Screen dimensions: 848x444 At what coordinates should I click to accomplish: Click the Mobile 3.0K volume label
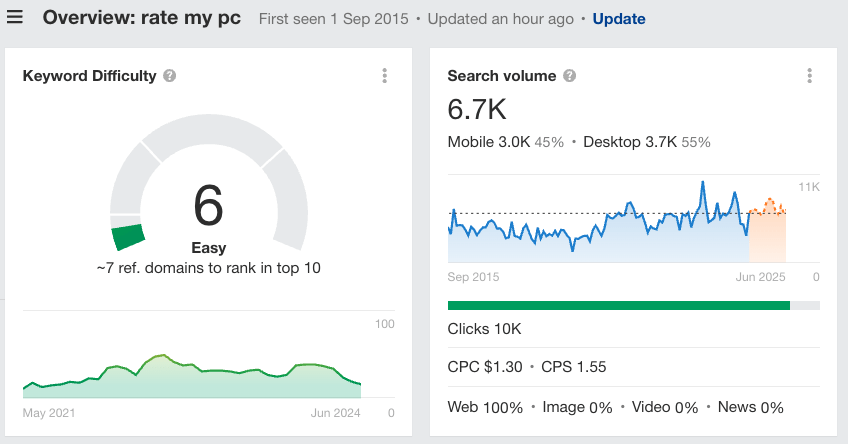tap(490, 142)
